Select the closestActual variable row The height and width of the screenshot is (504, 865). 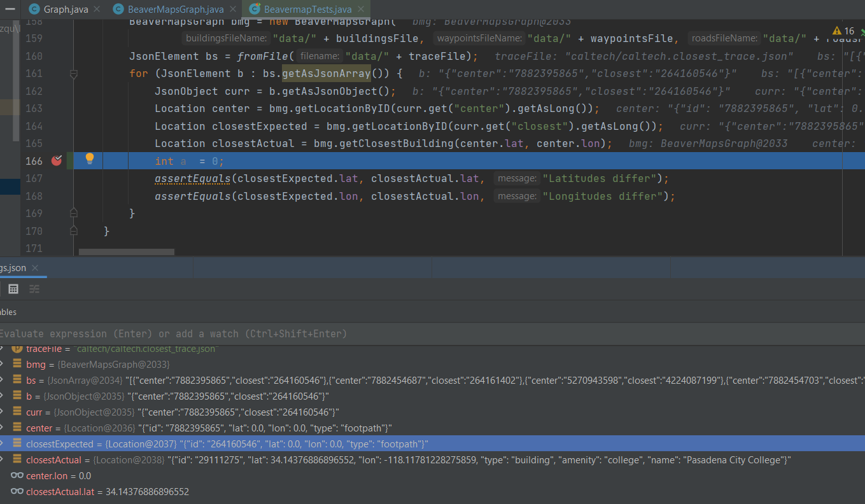tap(53, 460)
